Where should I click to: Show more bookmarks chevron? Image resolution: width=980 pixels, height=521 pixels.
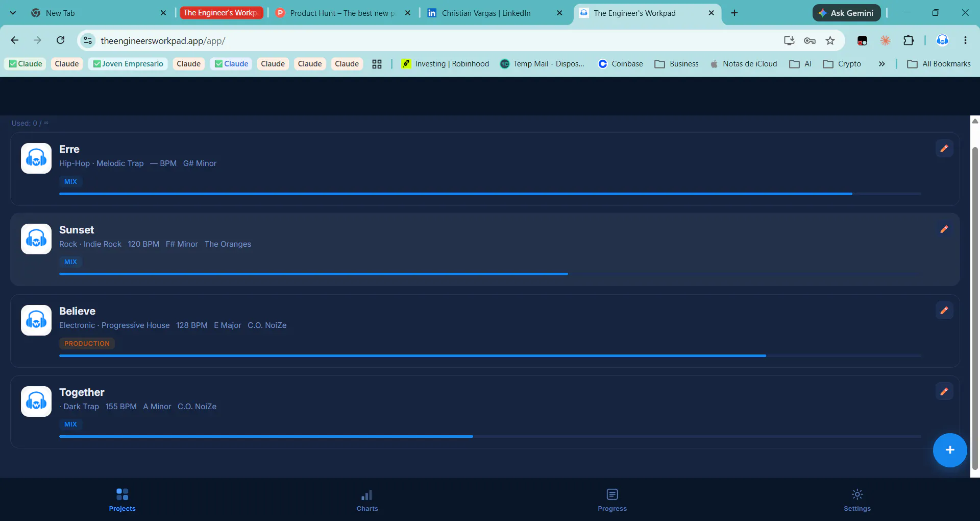coord(881,64)
